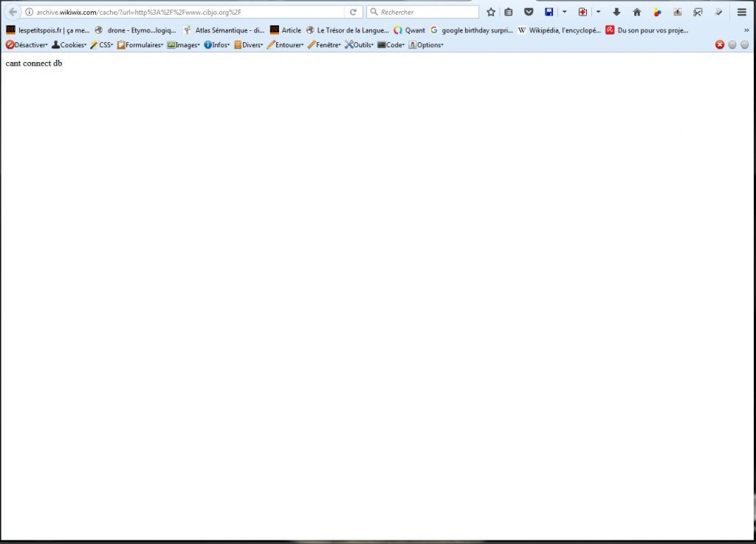Click the middle grey status circle in toolbar

tap(732, 45)
